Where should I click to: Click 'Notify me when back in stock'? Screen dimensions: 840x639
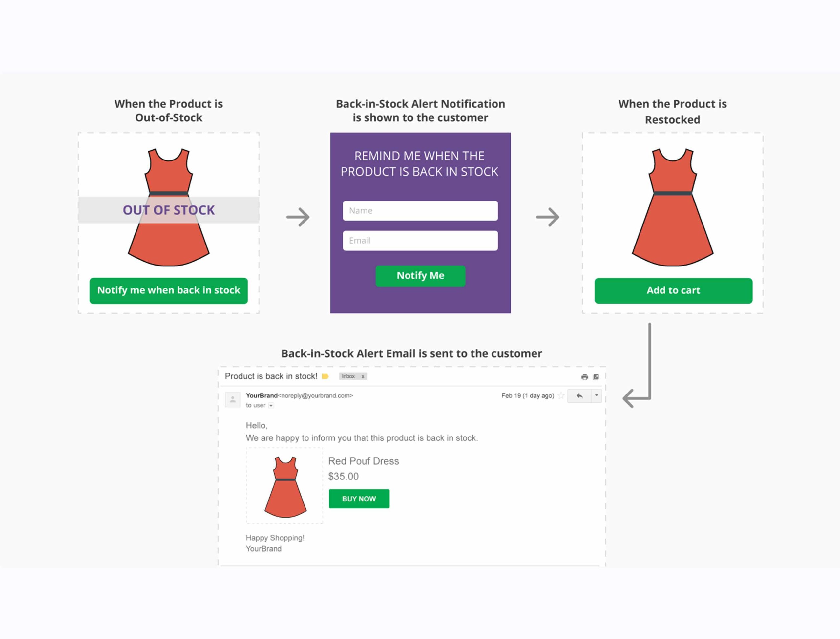tap(168, 290)
